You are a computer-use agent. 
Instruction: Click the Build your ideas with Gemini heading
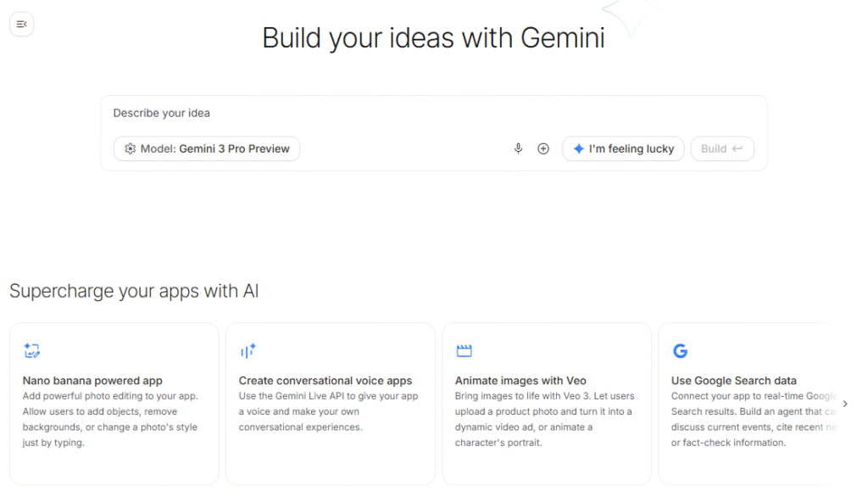coord(433,38)
